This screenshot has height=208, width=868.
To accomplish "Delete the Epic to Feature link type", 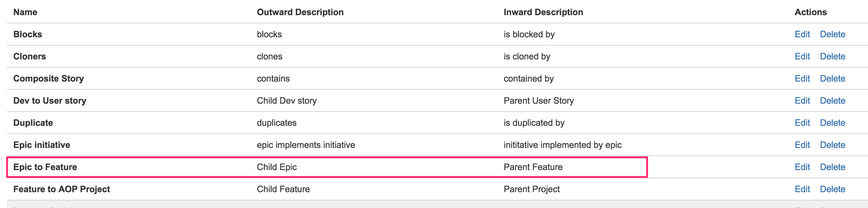I will click(x=832, y=167).
